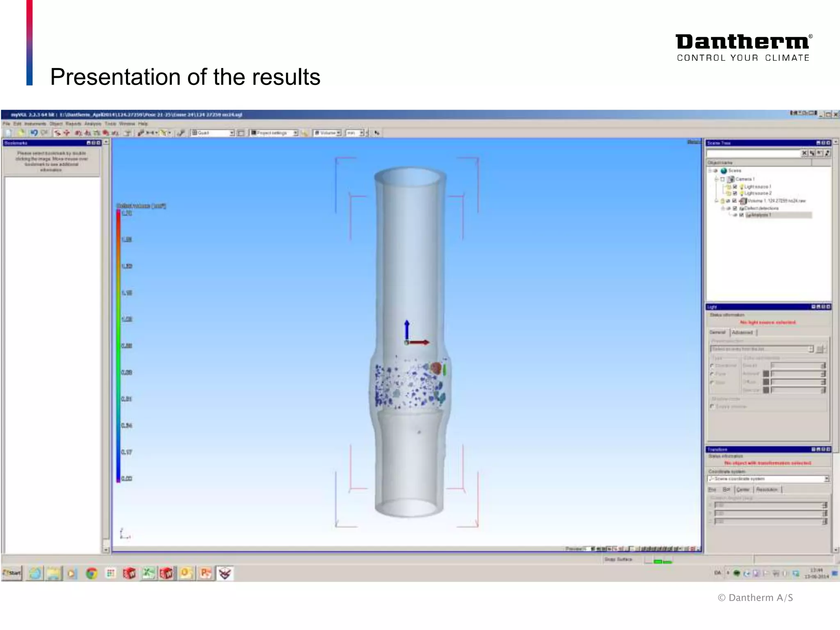The height and width of the screenshot is (630, 840).
Task: Click the Open file toolbar icon
Action: [x=21, y=133]
